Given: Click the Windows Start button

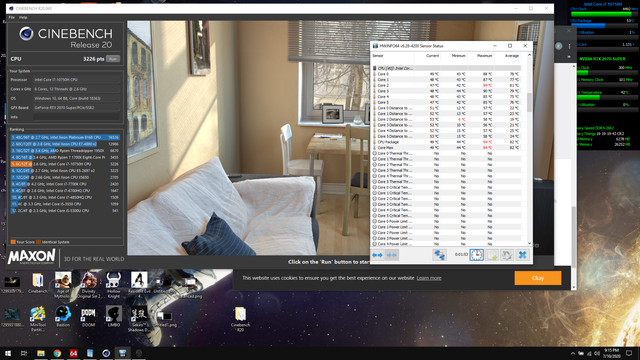Looking at the screenshot, I should pos(8,353).
